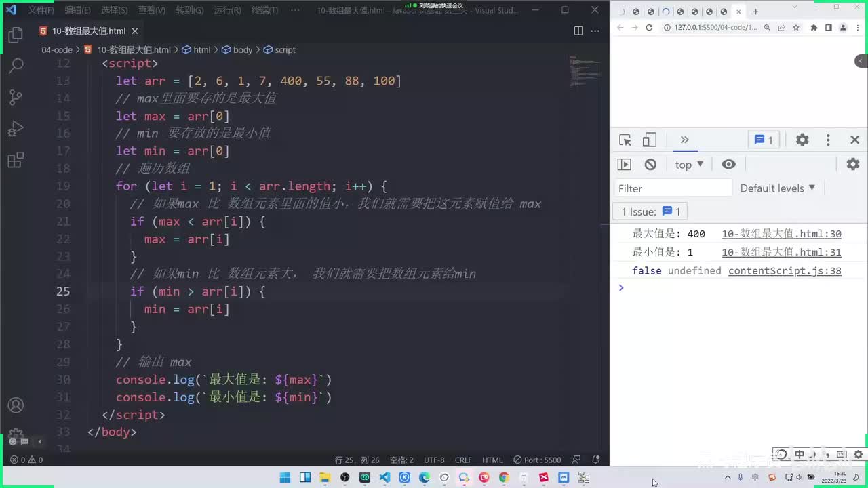868x488 pixels.
Task: Click the share page icon in browser
Action: click(781, 28)
